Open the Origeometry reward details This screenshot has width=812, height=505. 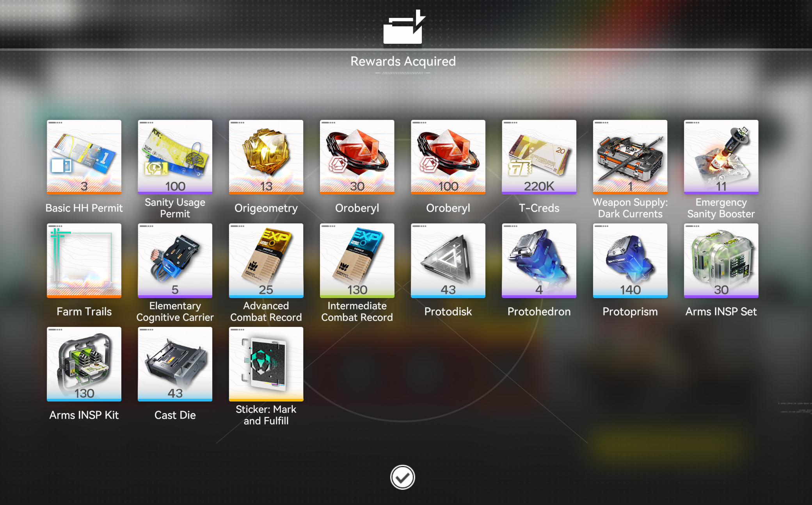point(266,157)
